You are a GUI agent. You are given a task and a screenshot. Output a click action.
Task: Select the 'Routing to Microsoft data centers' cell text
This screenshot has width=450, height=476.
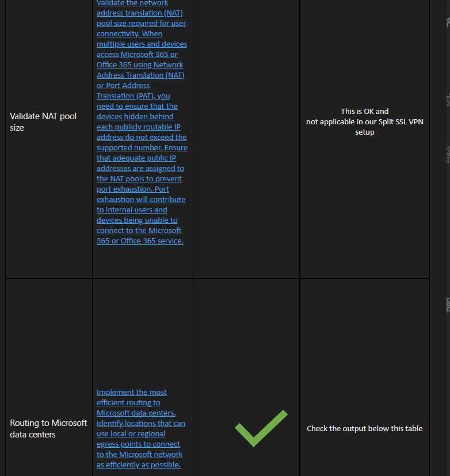click(48, 428)
